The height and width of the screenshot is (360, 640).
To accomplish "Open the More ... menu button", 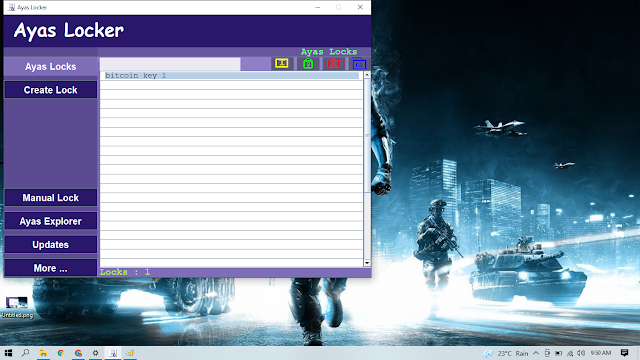I will 51,268.
